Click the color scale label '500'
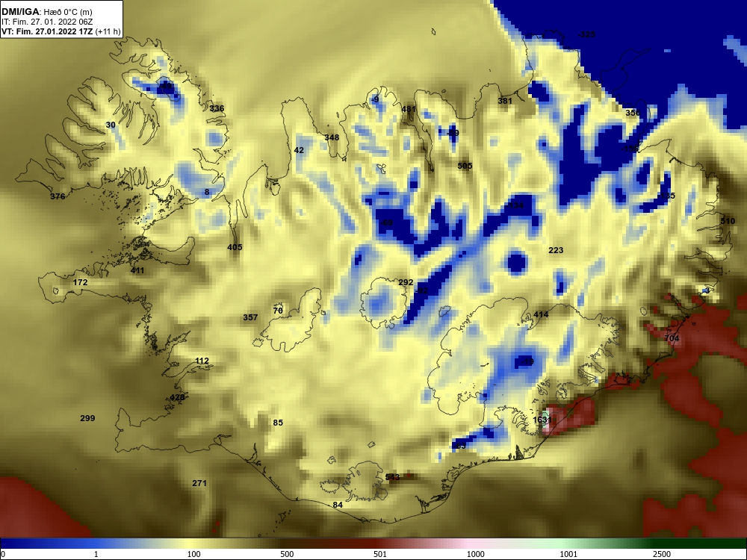Image resolution: width=747 pixels, height=560 pixels. click(287, 554)
